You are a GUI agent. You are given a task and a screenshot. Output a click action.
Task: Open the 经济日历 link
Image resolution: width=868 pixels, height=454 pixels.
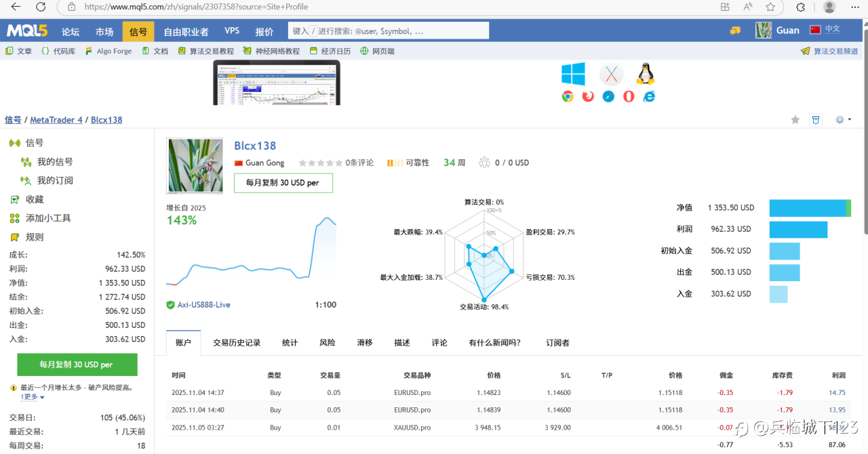point(330,51)
